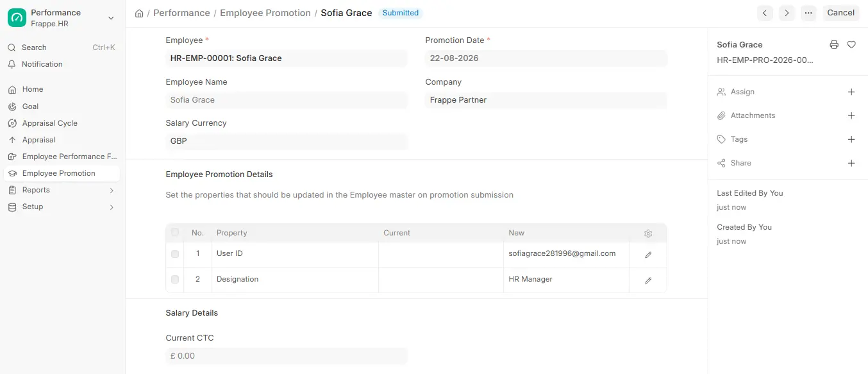Click the Setup database icon

(x=12, y=207)
